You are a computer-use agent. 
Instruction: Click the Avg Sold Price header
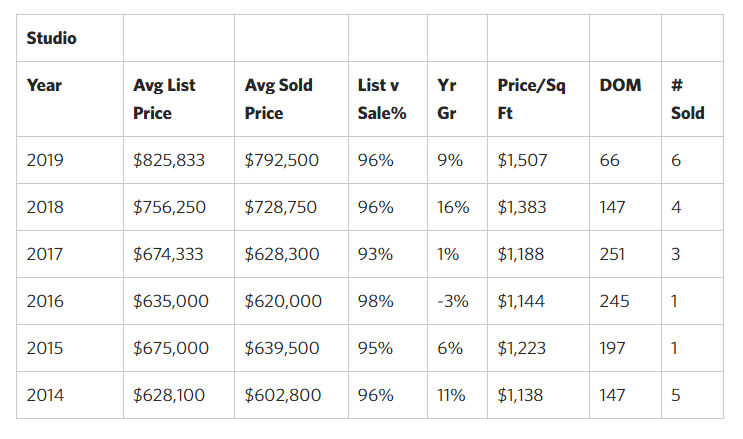tap(278, 99)
